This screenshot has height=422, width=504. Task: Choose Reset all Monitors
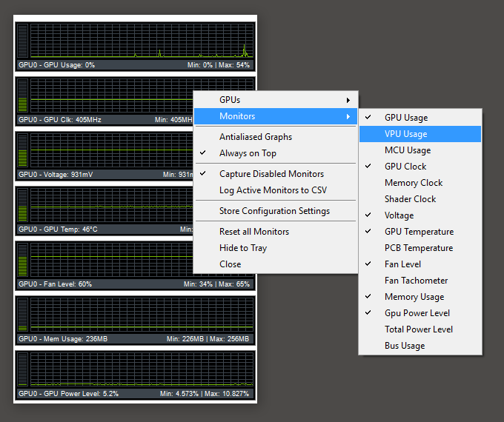[254, 232]
